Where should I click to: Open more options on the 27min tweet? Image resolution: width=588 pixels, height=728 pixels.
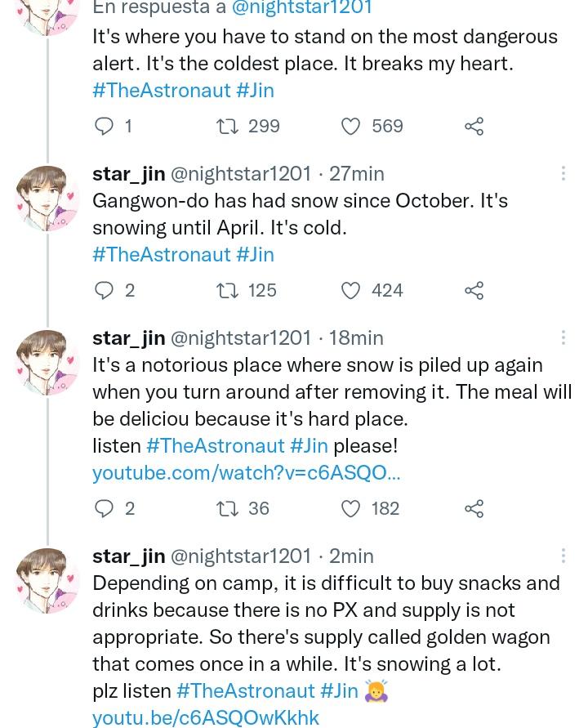tap(563, 173)
